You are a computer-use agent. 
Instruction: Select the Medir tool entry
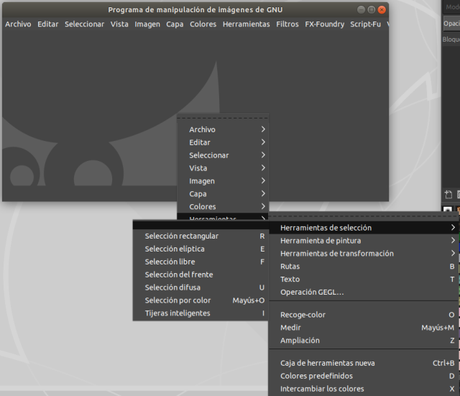click(364, 328)
